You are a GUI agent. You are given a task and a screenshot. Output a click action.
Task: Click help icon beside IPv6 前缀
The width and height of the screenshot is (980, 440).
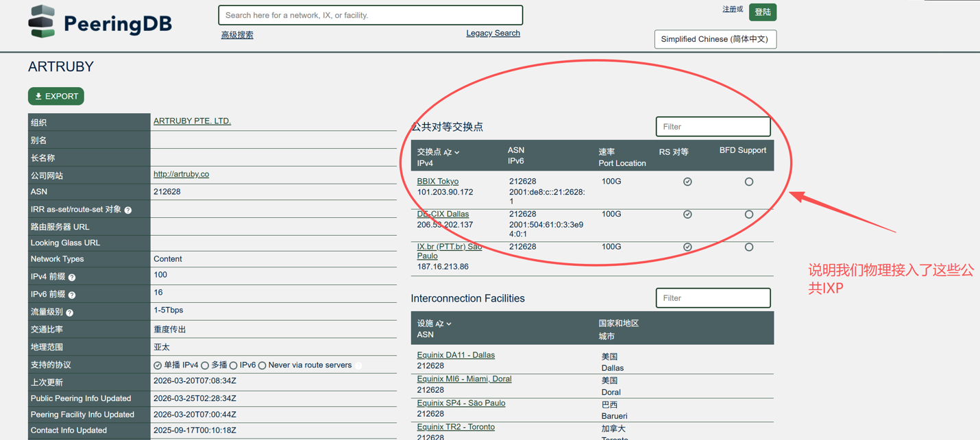tap(72, 295)
